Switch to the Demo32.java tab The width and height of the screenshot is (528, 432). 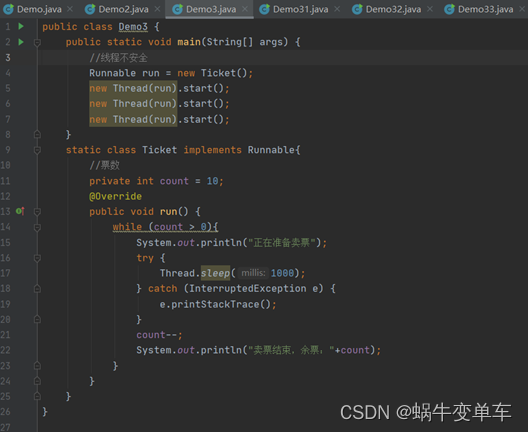393,9
